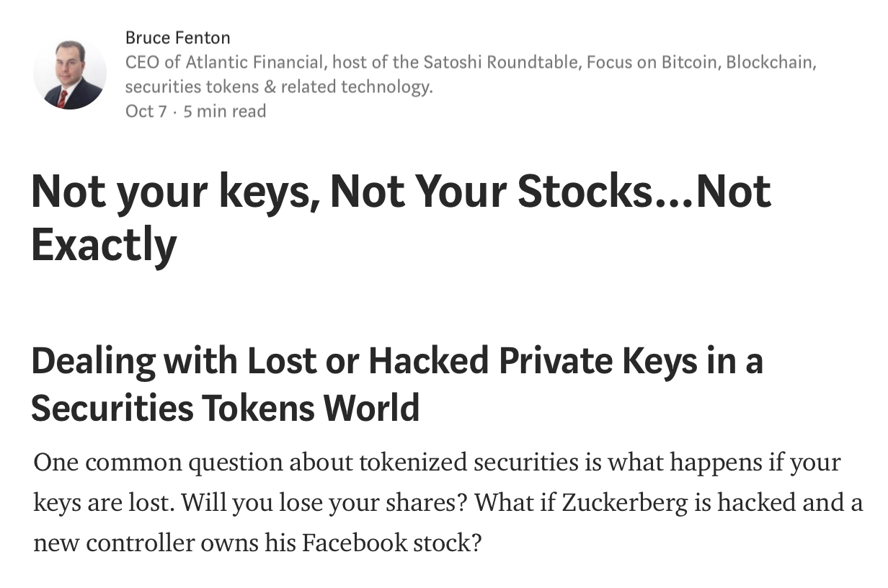Click the author name Bruce Fenton
Screen dimensions: 888x588
(177, 37)
